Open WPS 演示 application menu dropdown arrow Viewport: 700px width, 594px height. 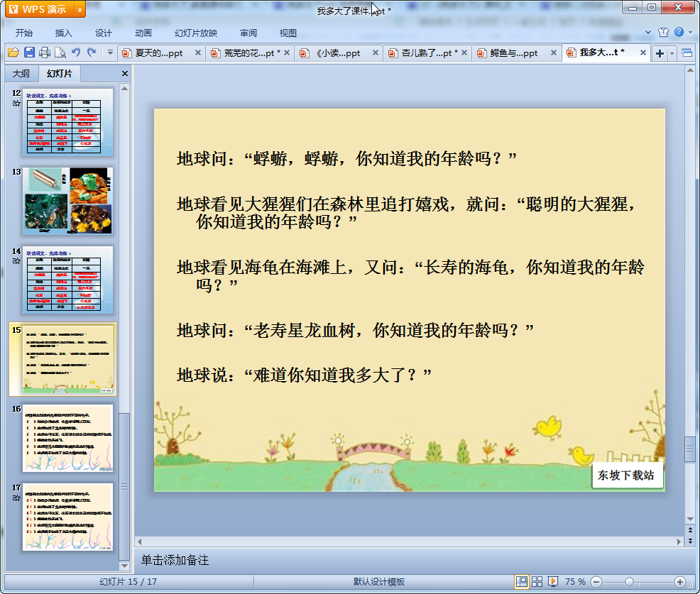point(80,9)
